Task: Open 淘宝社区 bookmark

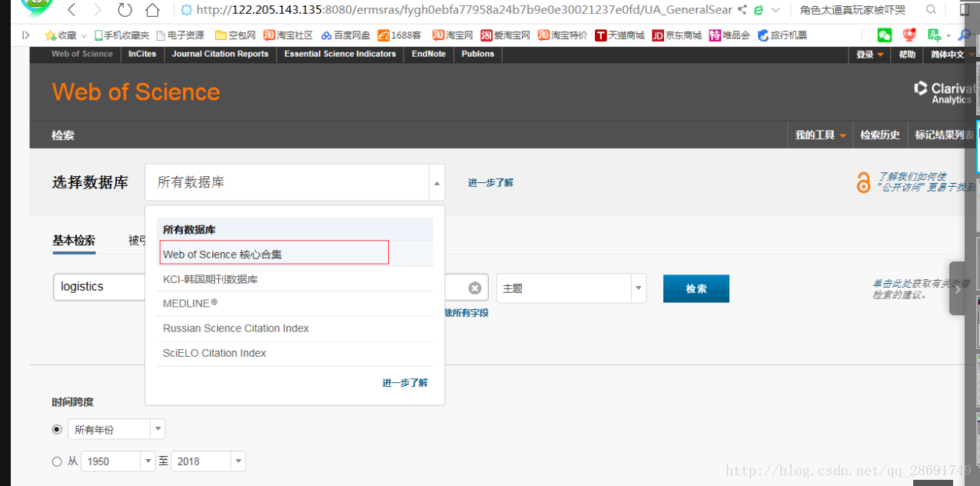Action: (x=288, y=35)
